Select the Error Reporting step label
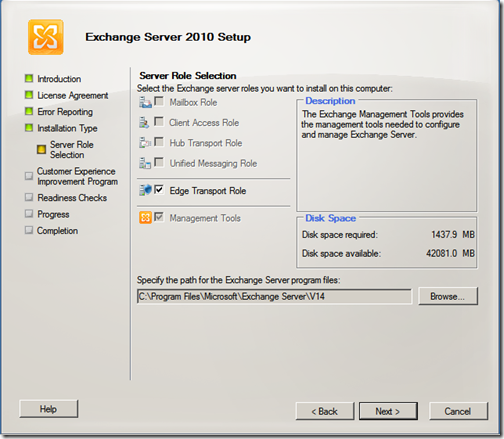Viewport: 504px width, 439px height. (x=65, y=112)
